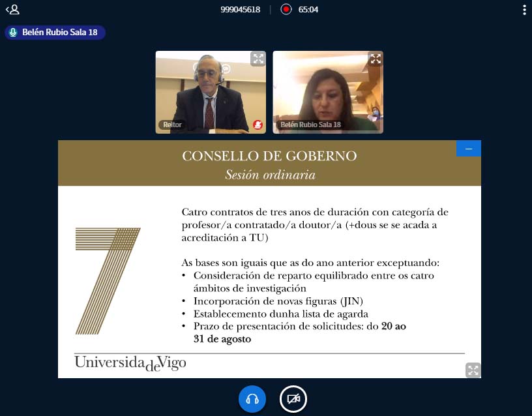
Task: Toggle the audio headphones button
Action: pos(252,398)
